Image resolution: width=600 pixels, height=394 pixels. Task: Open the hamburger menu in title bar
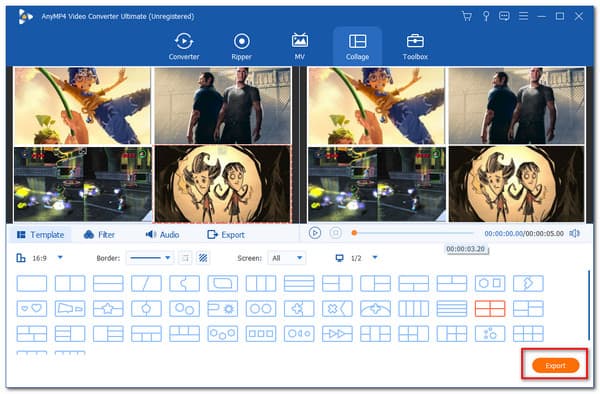(523, 16)
